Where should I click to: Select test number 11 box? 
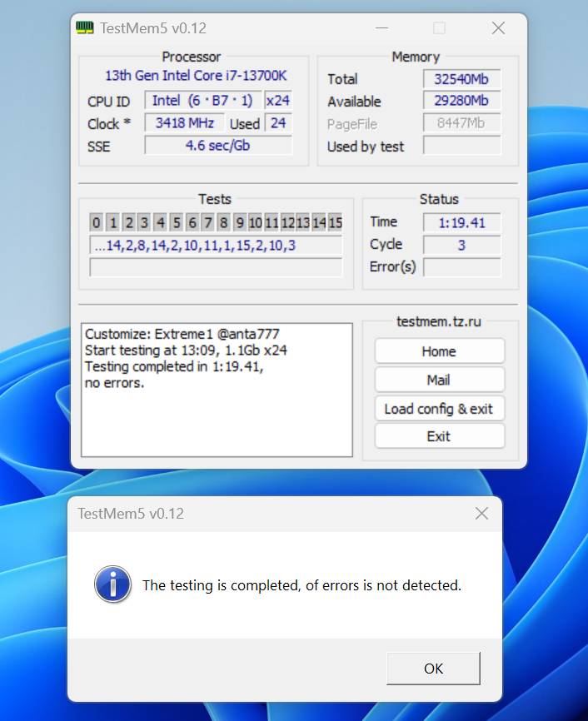coord(272,222)
